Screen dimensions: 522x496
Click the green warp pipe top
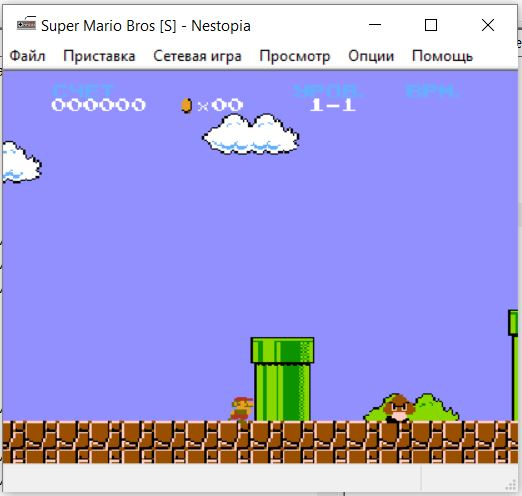click(282, 350)
